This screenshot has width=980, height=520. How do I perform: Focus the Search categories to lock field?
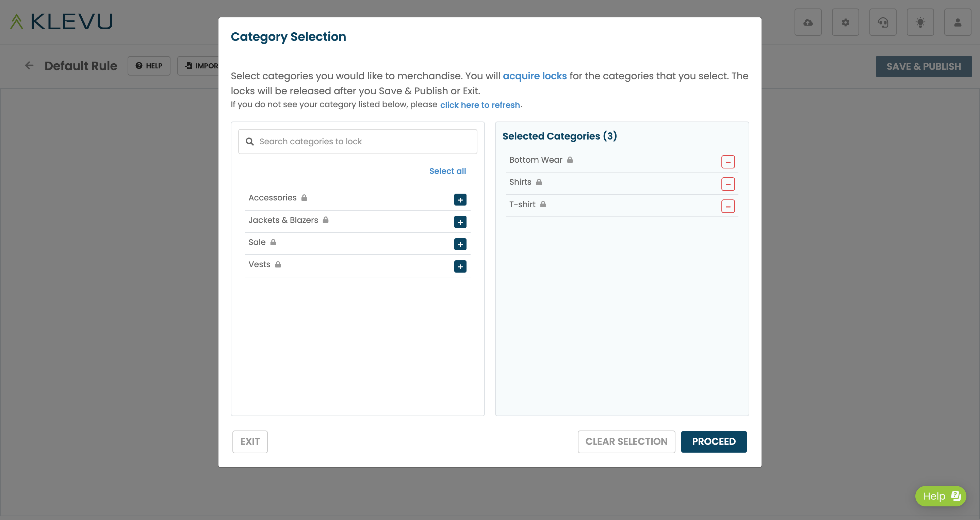(x=358, y=142)
